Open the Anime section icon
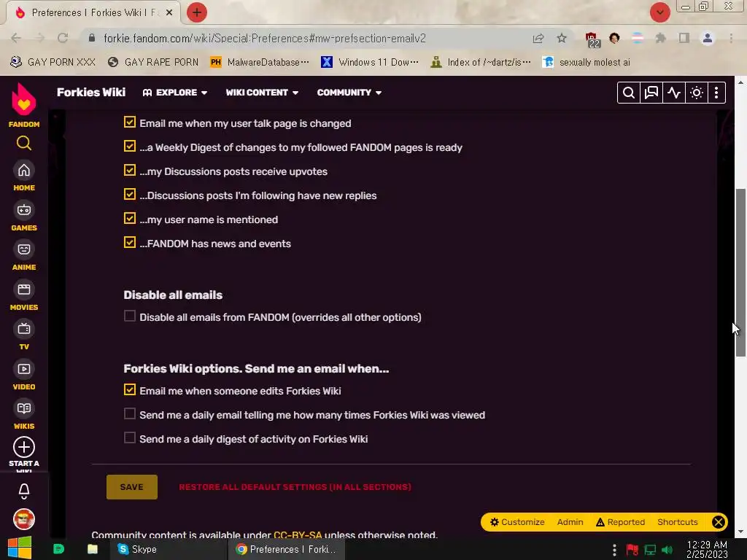Viewport: 747px width, 560px height. [x=24, y=249]
